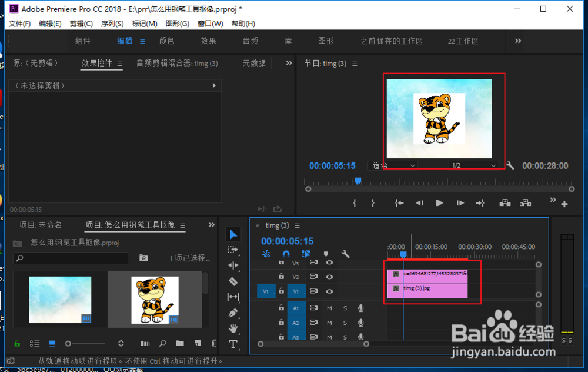Open the 序列(S) menu

point(112,24)
